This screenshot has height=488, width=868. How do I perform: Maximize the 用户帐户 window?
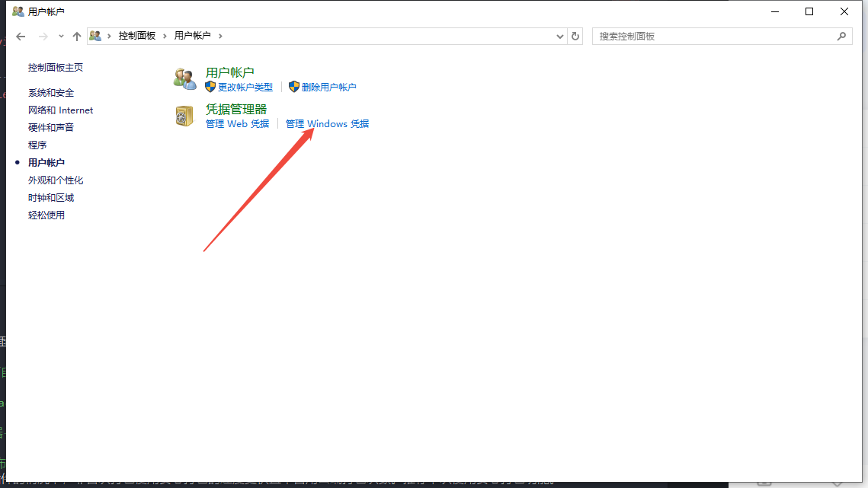[x=809, y=11]
